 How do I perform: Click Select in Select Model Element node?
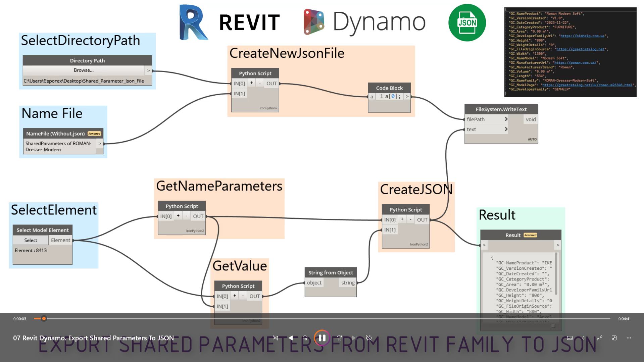click(31, 240)
